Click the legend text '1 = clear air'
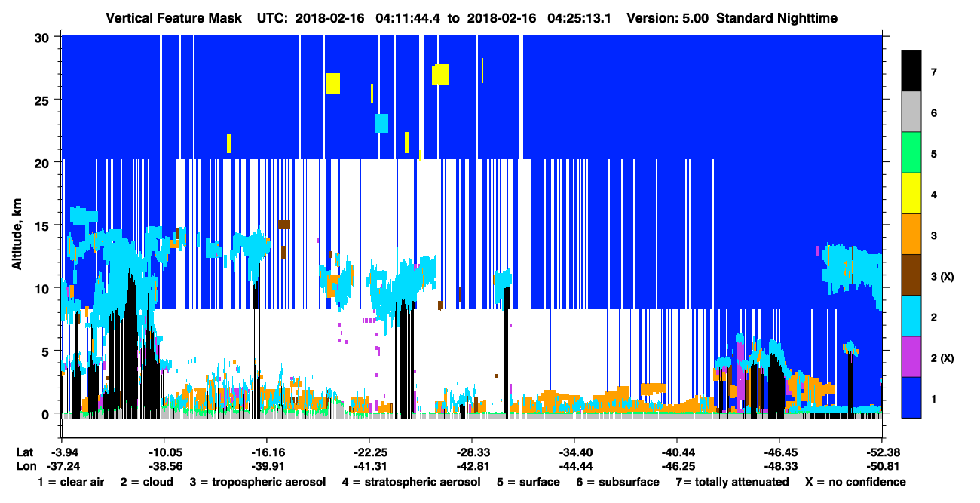This screenshot has height=503, width=980. pos(70,482)
